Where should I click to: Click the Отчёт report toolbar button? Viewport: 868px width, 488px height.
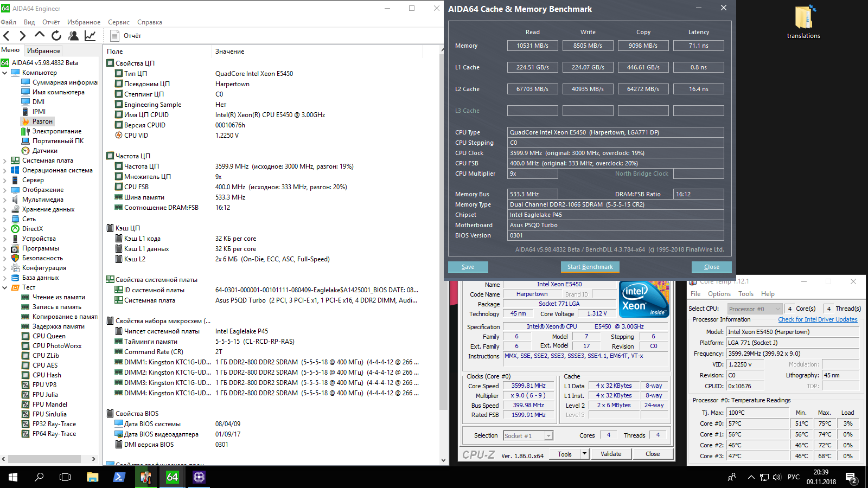coord(126,36)
